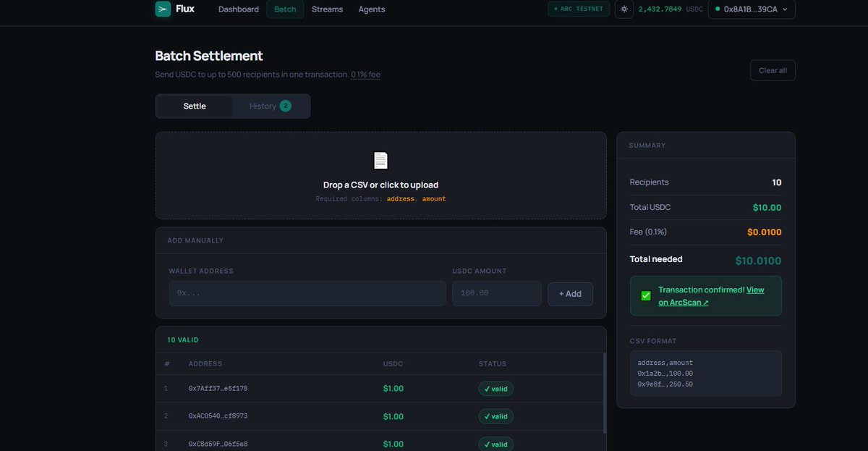Select address 0x7Aff37…e5f175 in row 1
This screenshot has width=868, height=451.
point(218,389)
